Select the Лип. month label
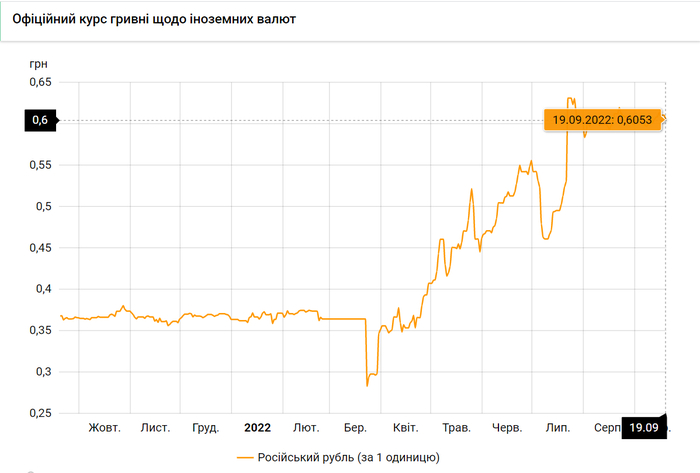Viewport: 700px width, 473px height. coord(557,428)
